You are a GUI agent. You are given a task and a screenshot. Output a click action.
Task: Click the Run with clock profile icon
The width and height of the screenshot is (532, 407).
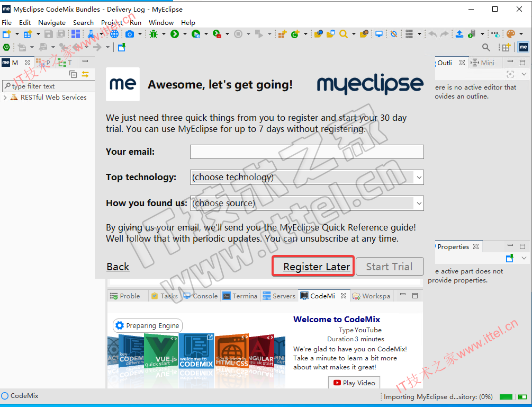196,34
